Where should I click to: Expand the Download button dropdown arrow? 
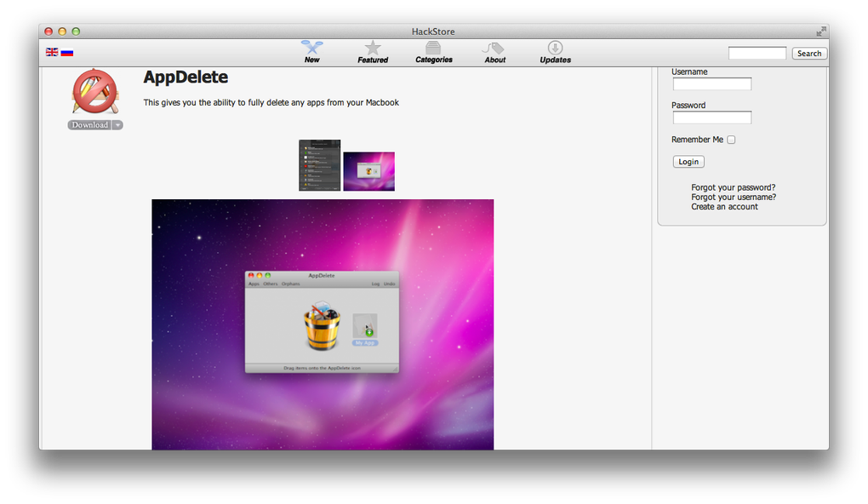(x=118, y=125)
